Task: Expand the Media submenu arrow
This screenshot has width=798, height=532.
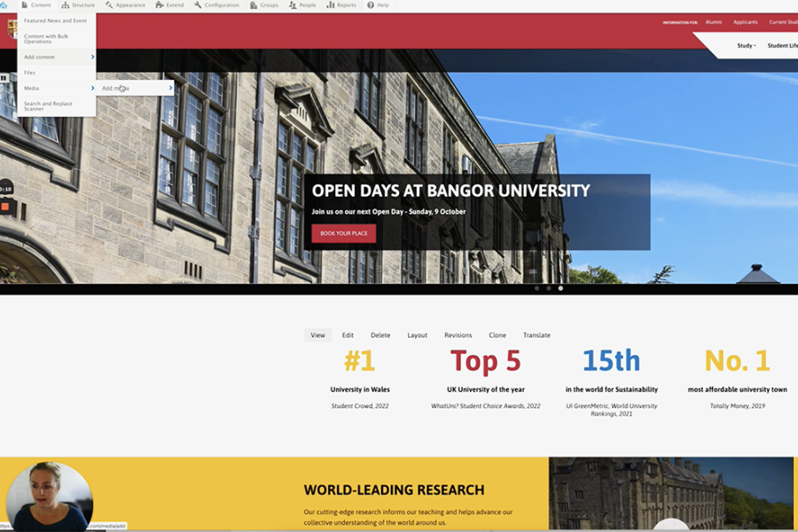Action: 92,88
